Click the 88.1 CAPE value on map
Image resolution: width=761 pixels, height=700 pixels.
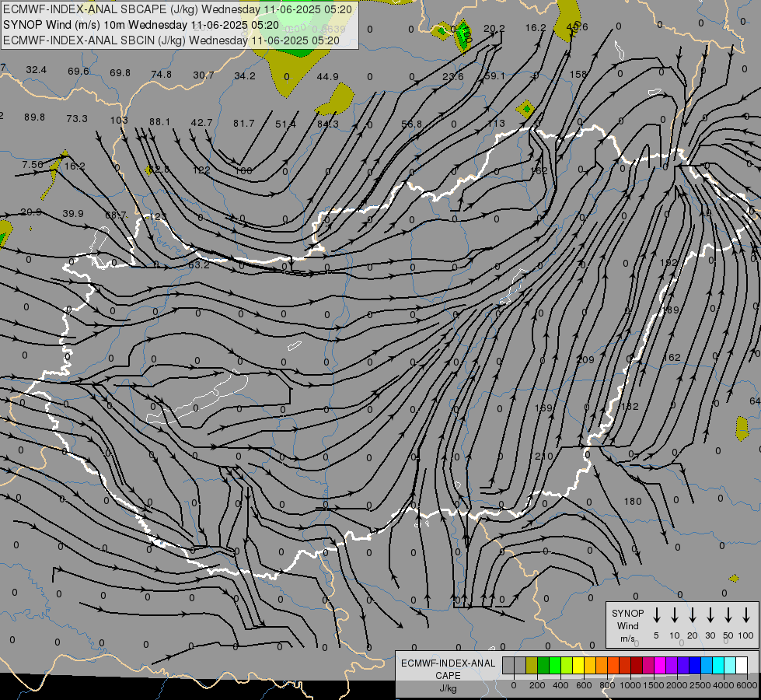coord(159,122)
